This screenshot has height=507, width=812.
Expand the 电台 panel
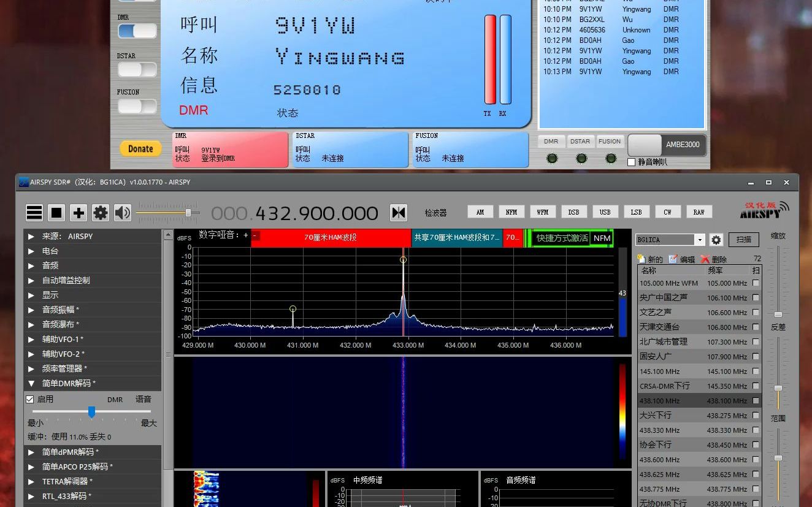coord(93,251)
